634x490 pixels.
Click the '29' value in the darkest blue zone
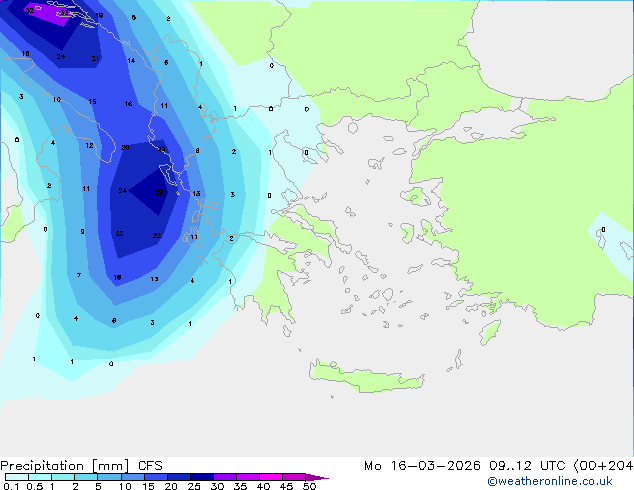click(x=159, y=192)
